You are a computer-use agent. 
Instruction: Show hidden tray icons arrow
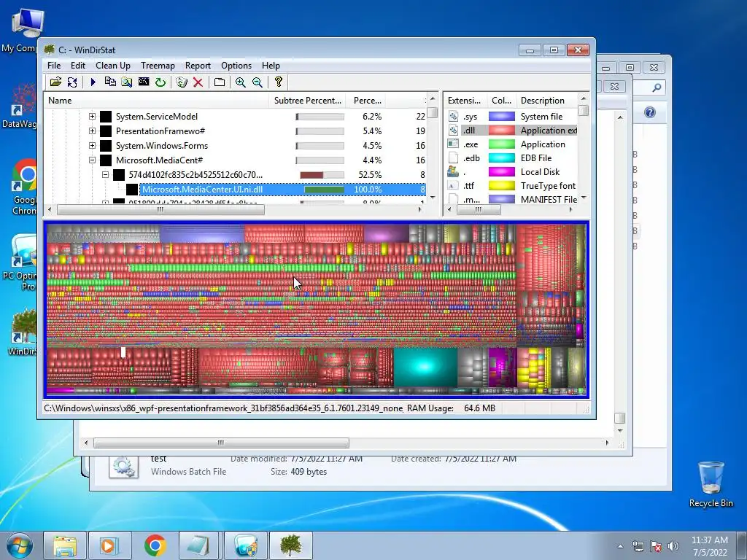(620, 547)
